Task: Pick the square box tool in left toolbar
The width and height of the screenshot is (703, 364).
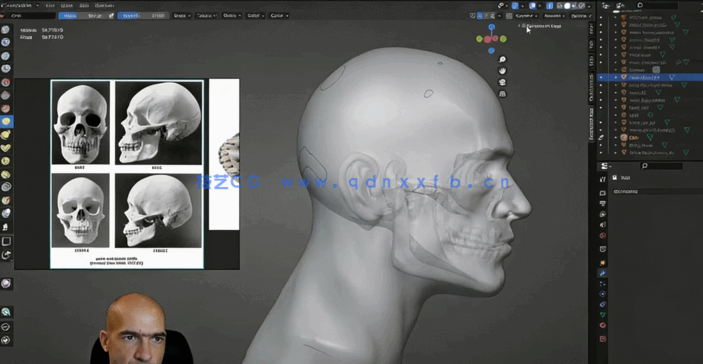Action: pos(6,242)
